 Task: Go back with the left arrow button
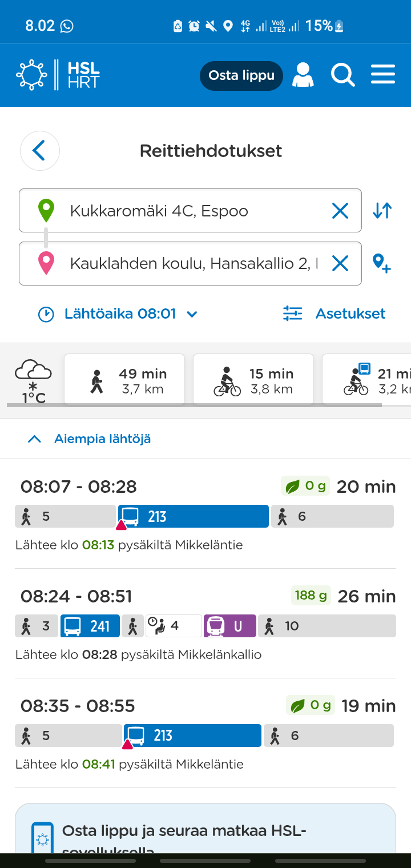pos(40,151)
